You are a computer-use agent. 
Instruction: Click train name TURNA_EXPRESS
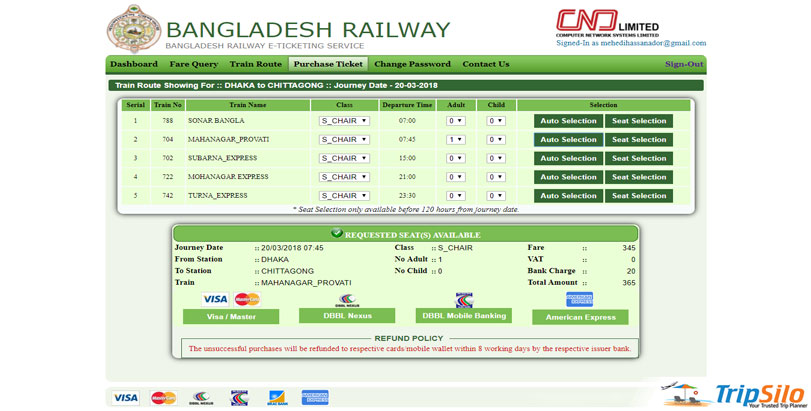point(218,195)
